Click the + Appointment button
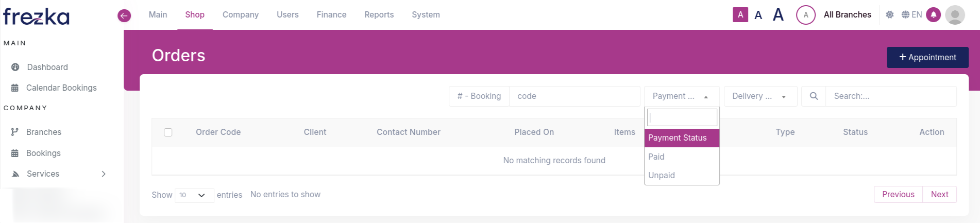 [927, 58]
